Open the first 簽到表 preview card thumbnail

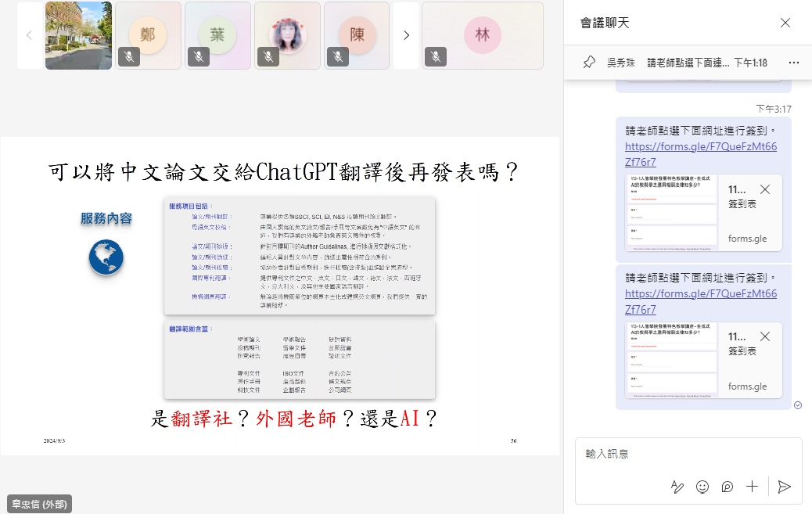672,213
